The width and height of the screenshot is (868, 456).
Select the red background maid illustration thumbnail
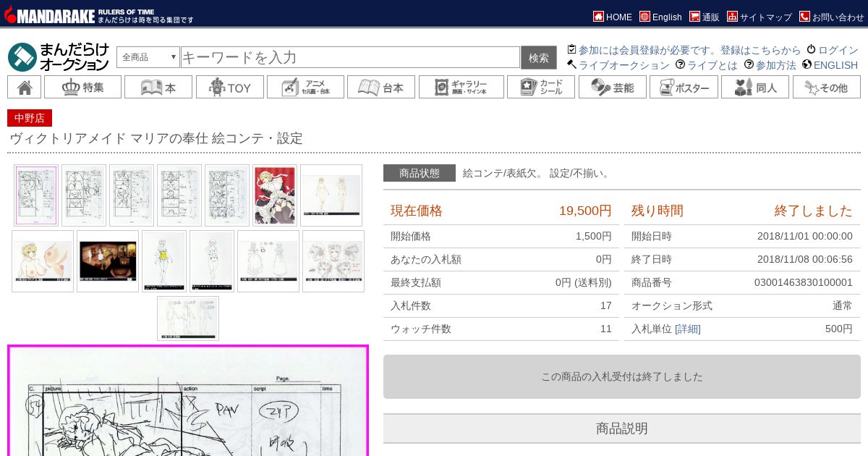point(275,195)
